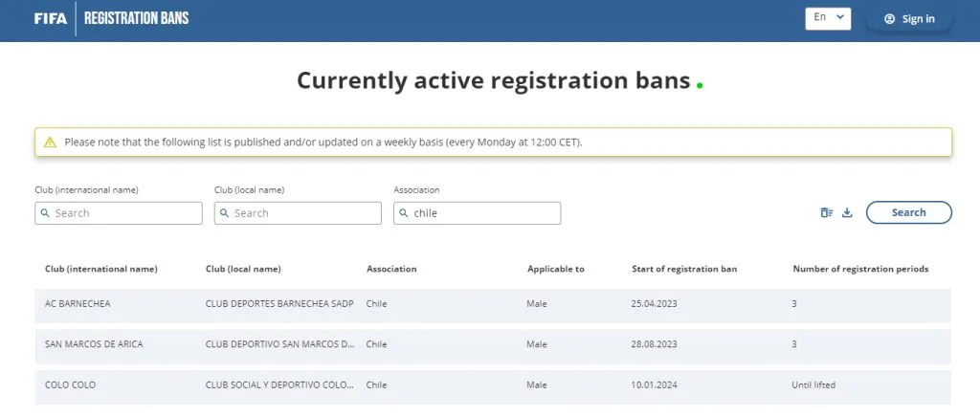Click magnifier icon in international name field
Screen dimensions: 980x417
pyautogui.click(x=45, y=213)
